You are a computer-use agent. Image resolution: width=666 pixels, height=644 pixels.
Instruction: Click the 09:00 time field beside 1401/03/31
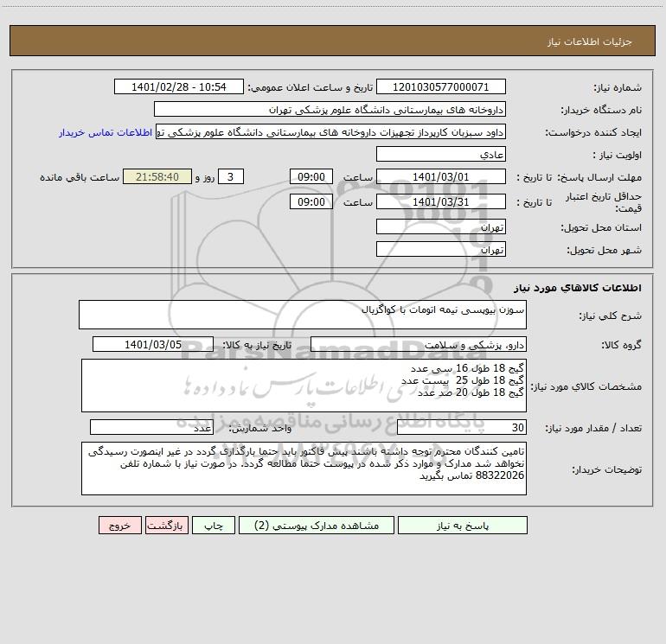point(311,201)
